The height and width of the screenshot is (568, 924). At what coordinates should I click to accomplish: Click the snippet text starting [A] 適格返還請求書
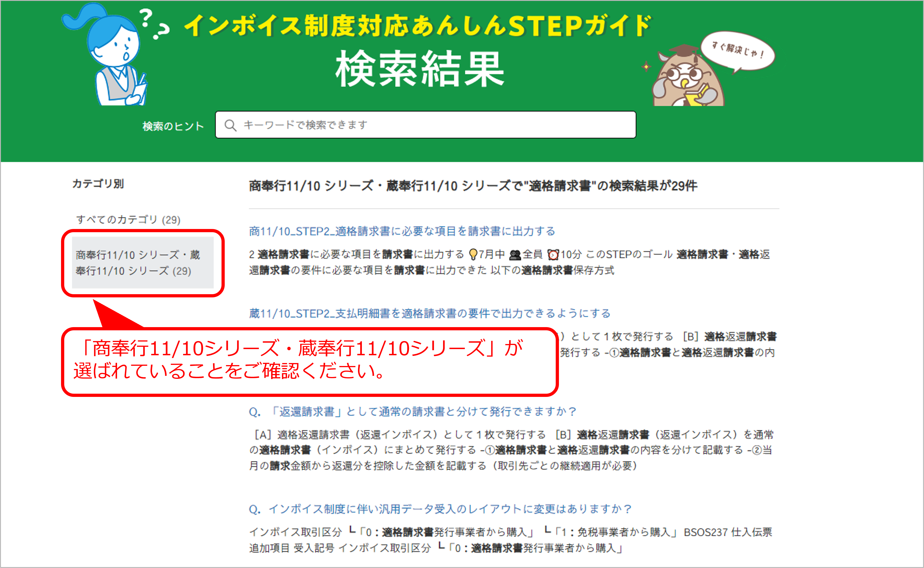(x=511, y=450)
